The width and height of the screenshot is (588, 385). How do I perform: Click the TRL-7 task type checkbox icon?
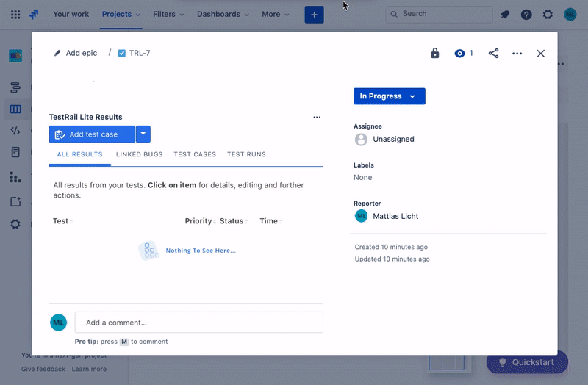122,53
